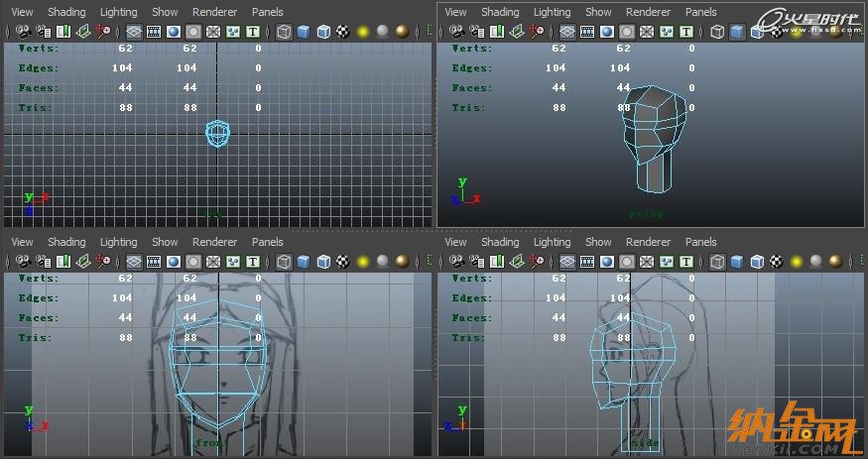
Task: Toggle Resolution Gate sphere icon in top panel
Action: pos(174,32)
